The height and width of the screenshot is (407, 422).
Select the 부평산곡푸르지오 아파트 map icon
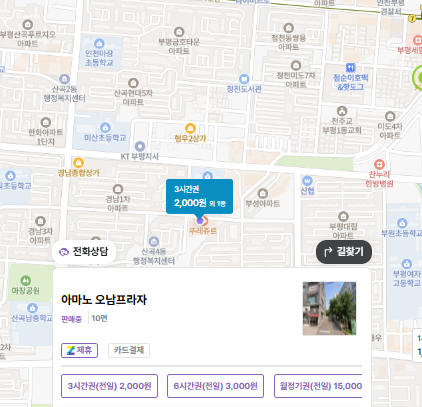(28, 24)
